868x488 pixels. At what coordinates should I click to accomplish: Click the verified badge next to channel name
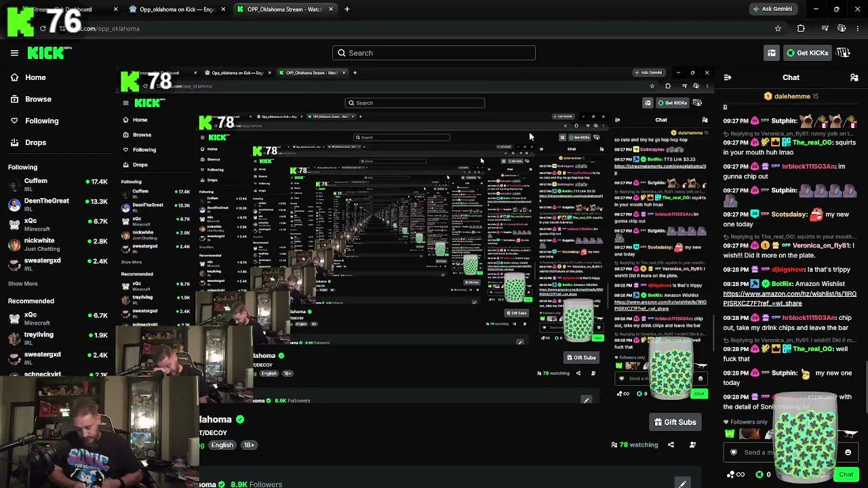(x=239, y=420)
